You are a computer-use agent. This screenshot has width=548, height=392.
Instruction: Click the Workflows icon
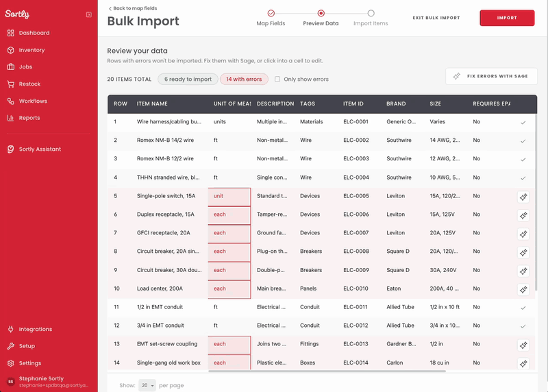click(x=11, y=101)
